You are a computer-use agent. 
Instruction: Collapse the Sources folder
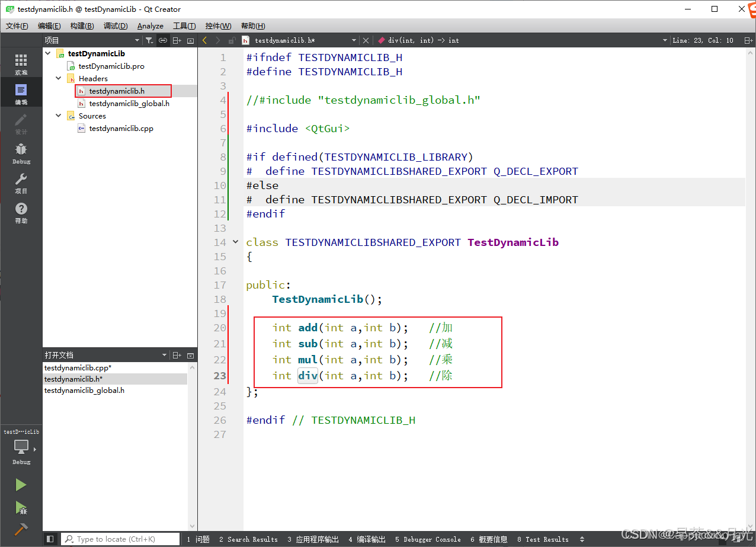click(59, 116)
